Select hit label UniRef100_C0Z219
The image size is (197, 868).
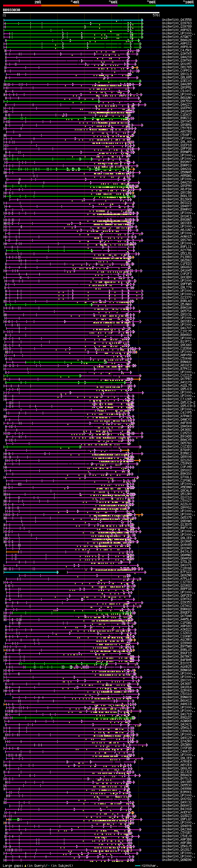point(177,375)
